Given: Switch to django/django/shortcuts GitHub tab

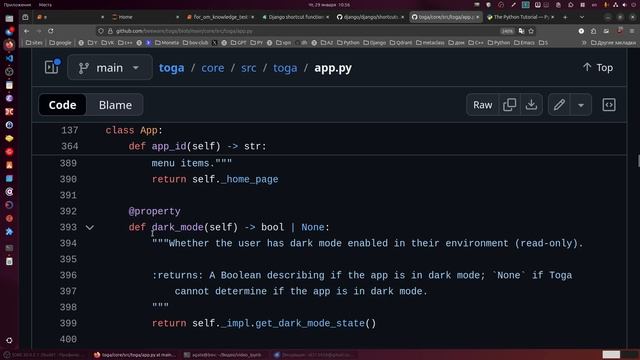Looking at the screenshot, I should pos(370,17).
